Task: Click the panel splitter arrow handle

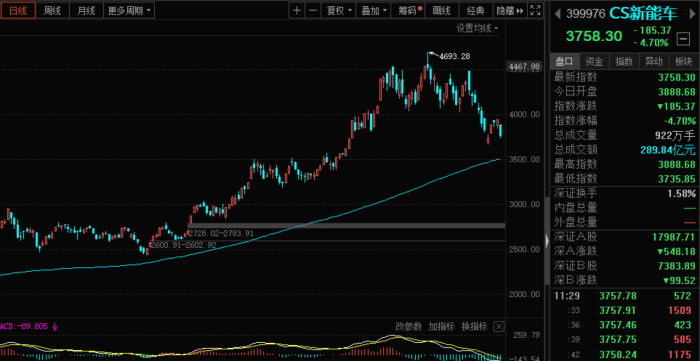Action: tap(548, 241)
